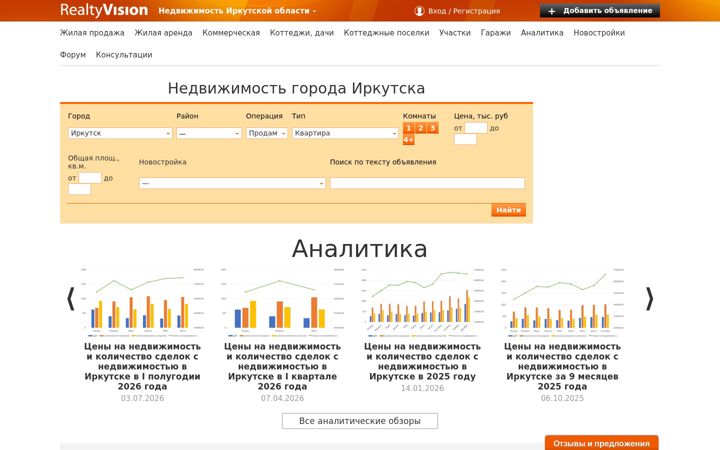Toggle the 3 rooms filter
Image resolution: width=720 pixels, height=450 pixels.
pos(432,128)
